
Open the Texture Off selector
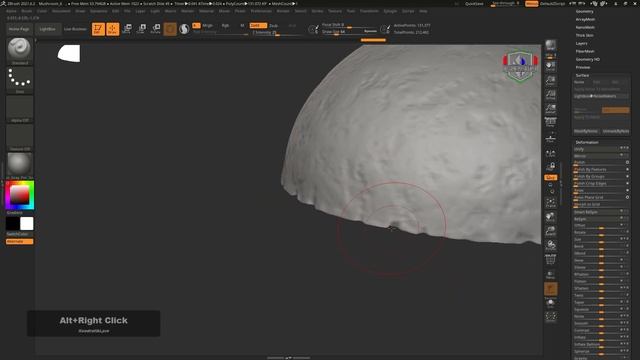(20, 137)
